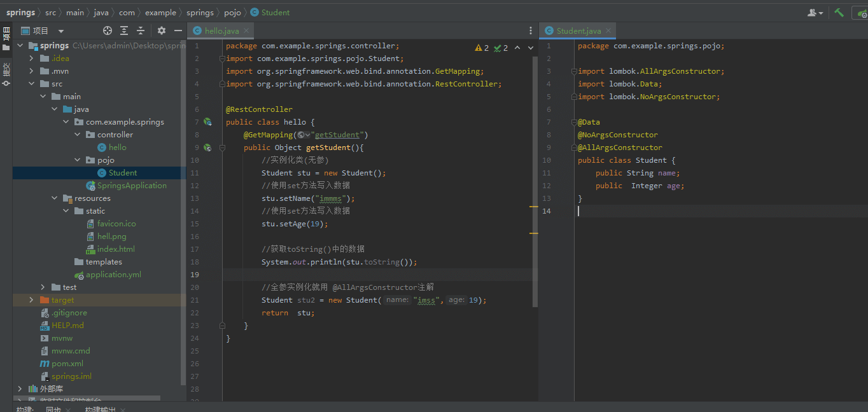The height and width of the screenshot is (412, 868).
Task: Click the Collapse All icon in project toolbar
Action: [141, 31]
